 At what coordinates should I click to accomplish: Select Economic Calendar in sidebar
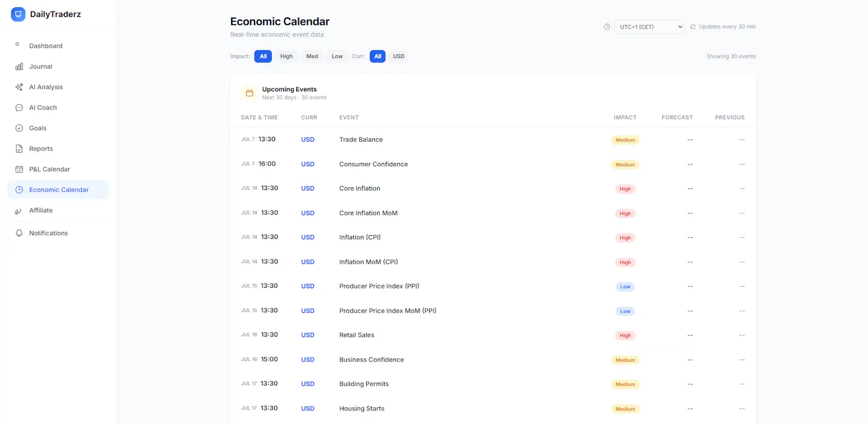click(58, 189)
